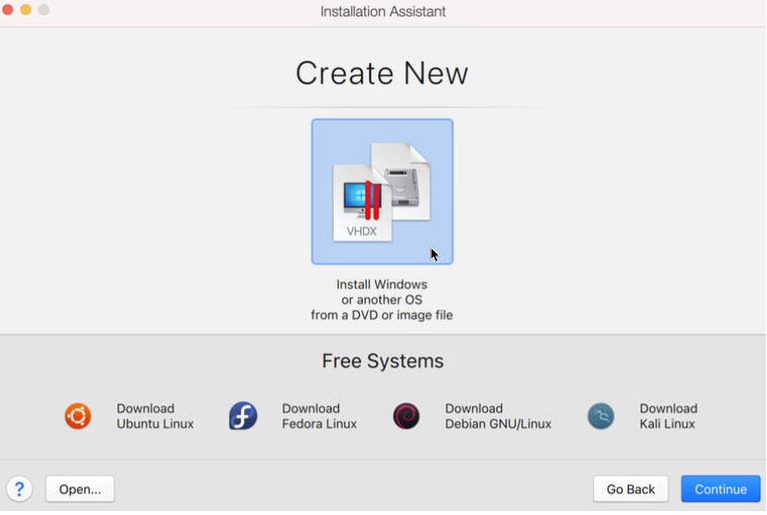Click the Free Systems section heading
The height and width of the screenshot is (515, 767).
pyautogui.click(x=382, y=361)
